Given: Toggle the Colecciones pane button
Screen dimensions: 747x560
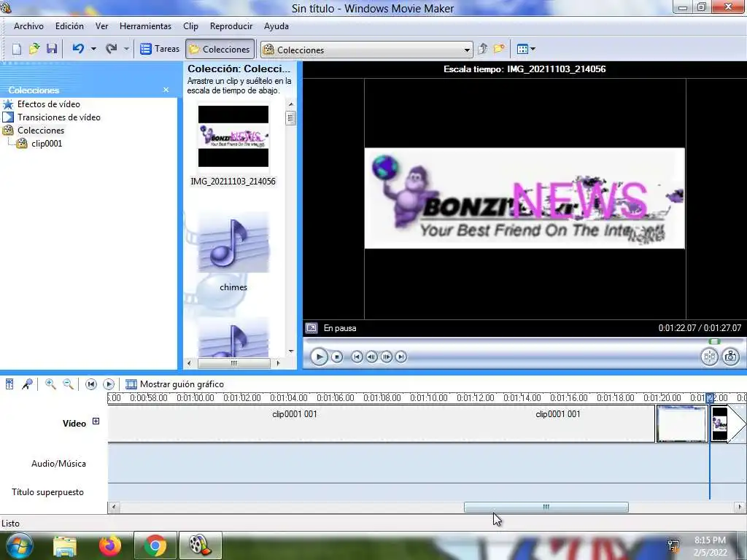Looking at the screenshot, I should (220, 49).
